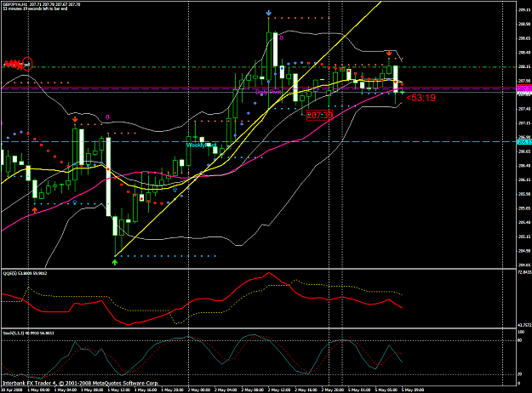
Task: Click the 20 level on Stochastic scale
Action: pyautogui.click(x=520, y=374)
